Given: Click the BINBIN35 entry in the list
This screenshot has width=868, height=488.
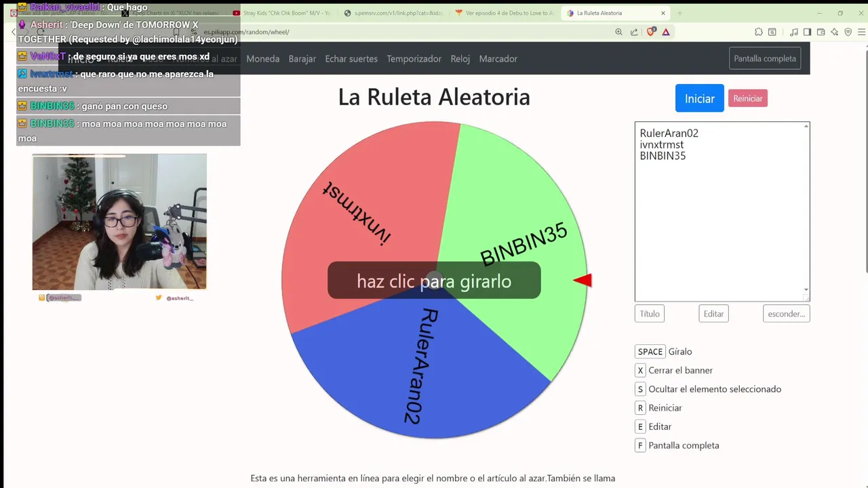Looking at the screenshot, I should [x=663, y=156].
